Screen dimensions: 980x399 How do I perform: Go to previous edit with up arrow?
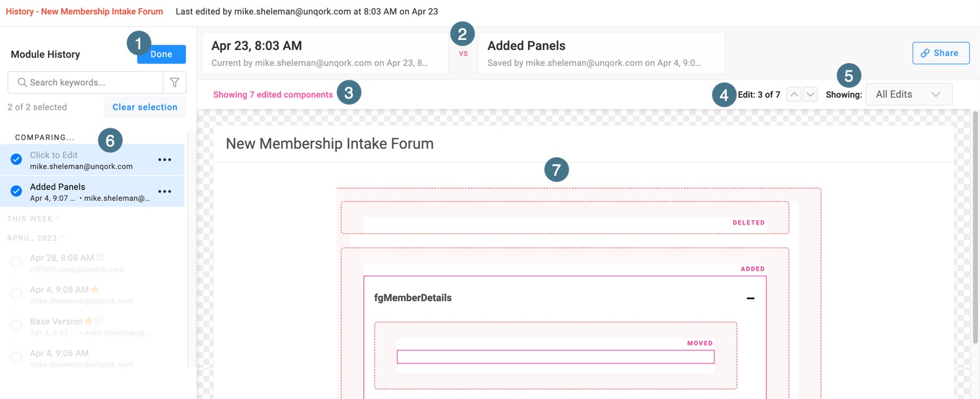[794, 95]
